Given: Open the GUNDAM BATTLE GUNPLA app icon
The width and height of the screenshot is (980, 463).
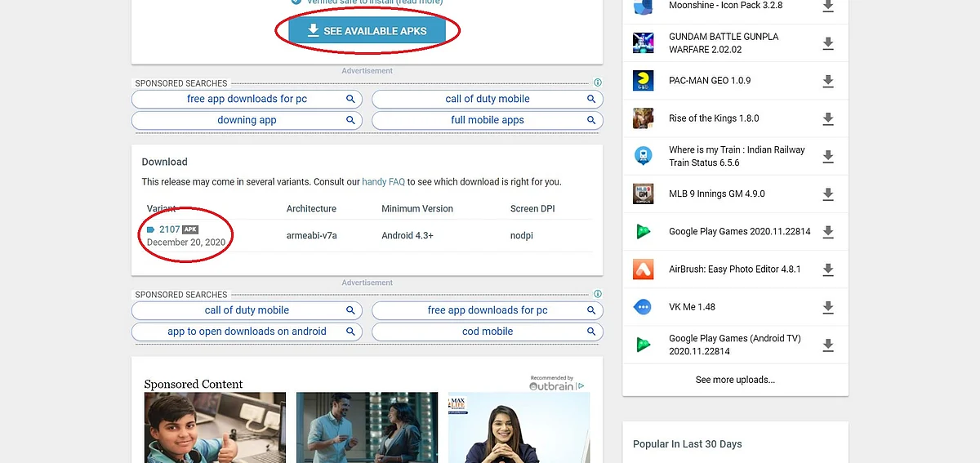Looking at the screenshot, I should tap(643, 43).
